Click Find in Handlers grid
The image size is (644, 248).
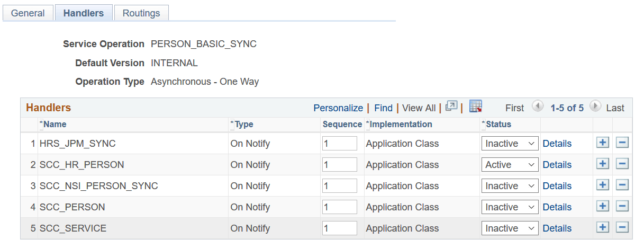pyautogui.click(x=383, y=108)
